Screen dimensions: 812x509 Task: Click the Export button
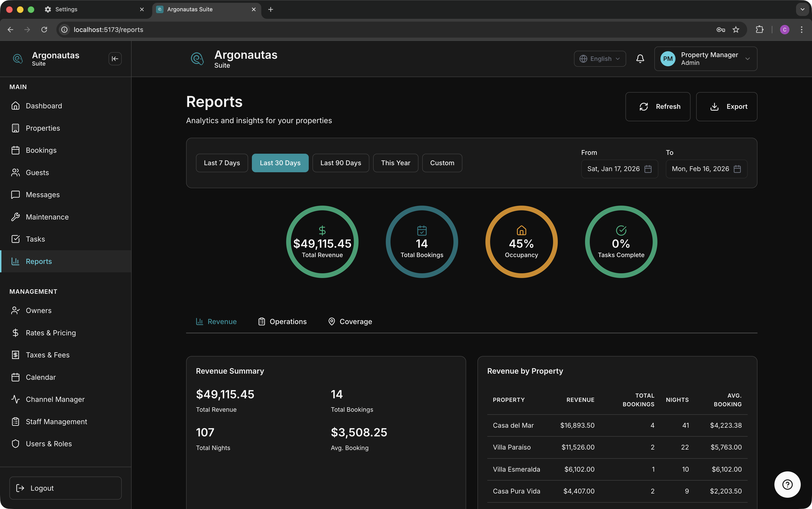tap(726, 107)
